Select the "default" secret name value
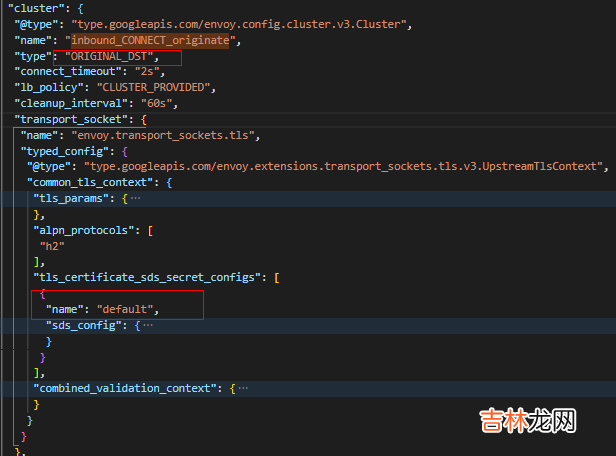616x456 pixels. (x=127, y=310)
